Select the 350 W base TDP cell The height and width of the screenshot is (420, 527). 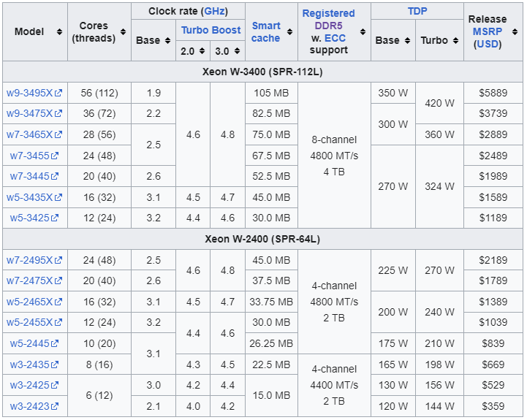tap(393, 93)
